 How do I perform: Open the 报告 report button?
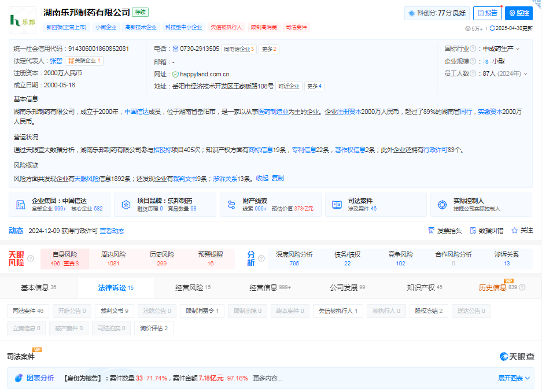(x=487, y=13)
